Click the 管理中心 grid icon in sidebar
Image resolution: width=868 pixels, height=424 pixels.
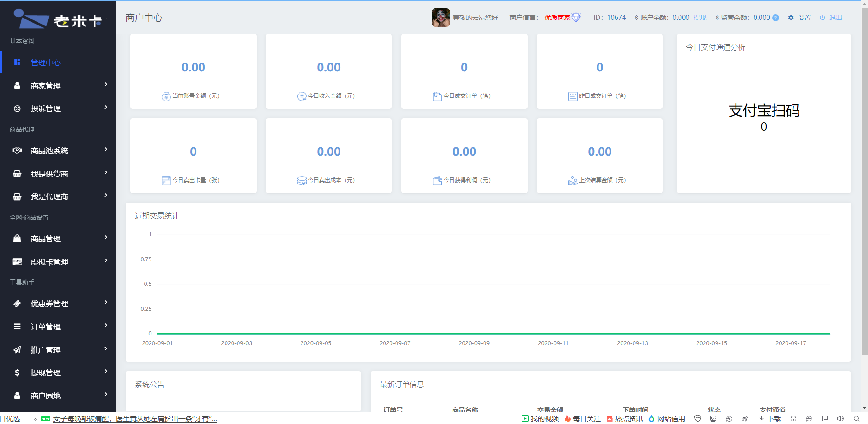17,62
